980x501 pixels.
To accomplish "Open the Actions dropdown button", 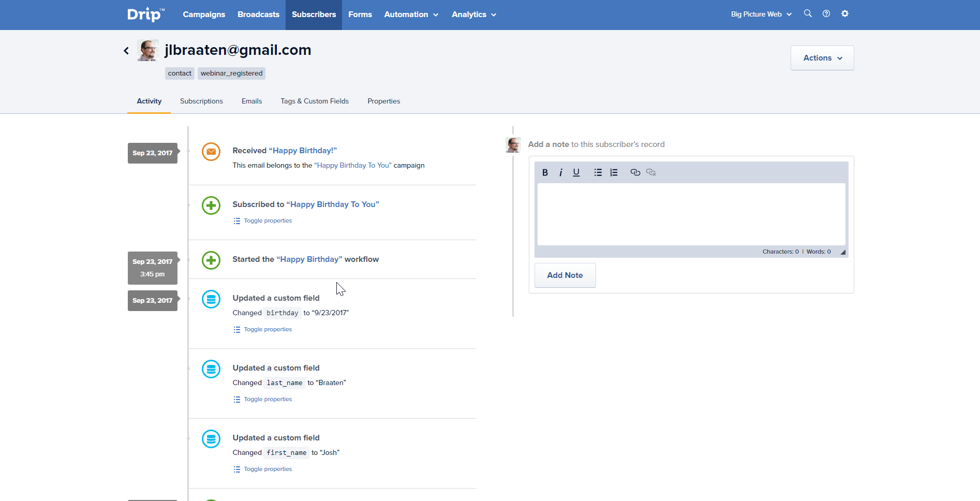I will (822, 58).
